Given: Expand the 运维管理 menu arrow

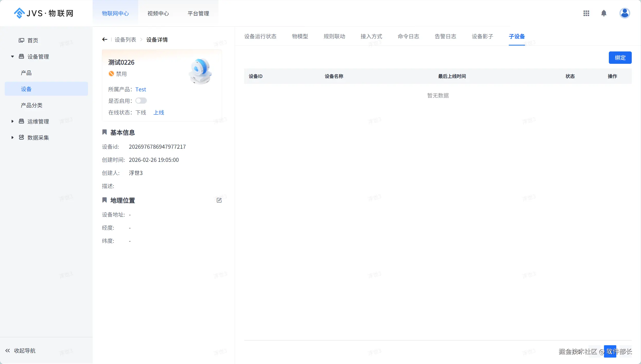Looking at the screenshot, I should pos(12,121).
